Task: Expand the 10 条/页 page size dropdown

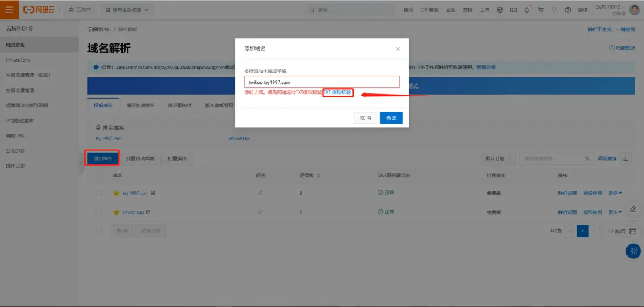Action: [616, 231]
